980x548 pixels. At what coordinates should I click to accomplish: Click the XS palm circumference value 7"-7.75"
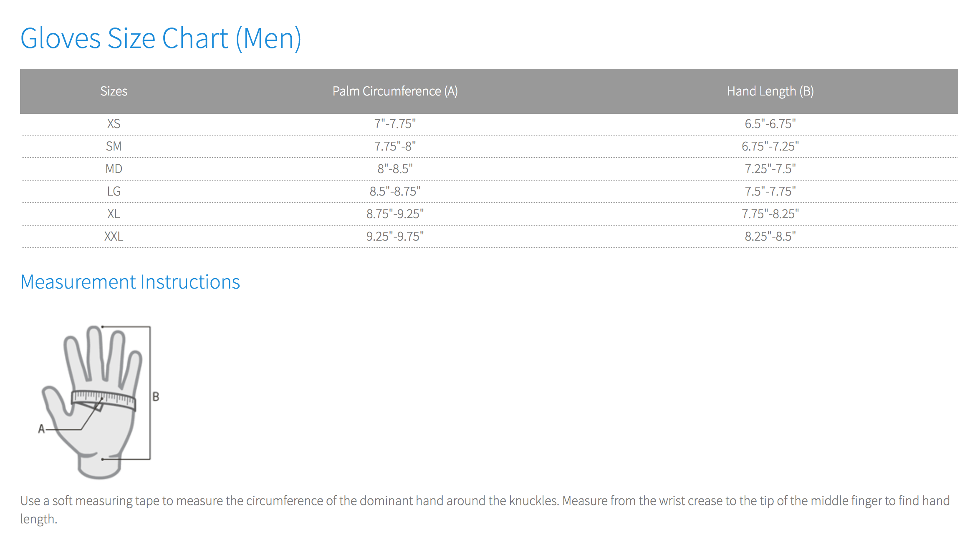[x=395, y=124]
